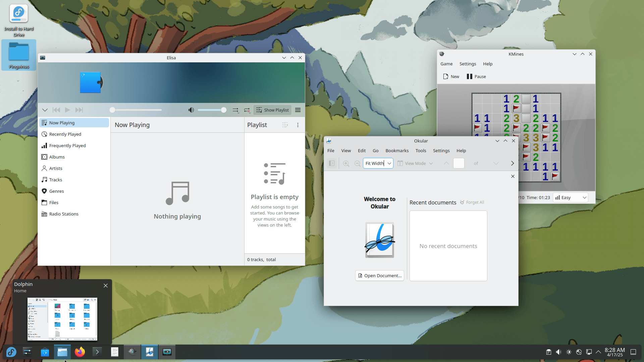This screenshot has height=362, width=644.
Task: Pause the KMines game
Action: [476, 76]
